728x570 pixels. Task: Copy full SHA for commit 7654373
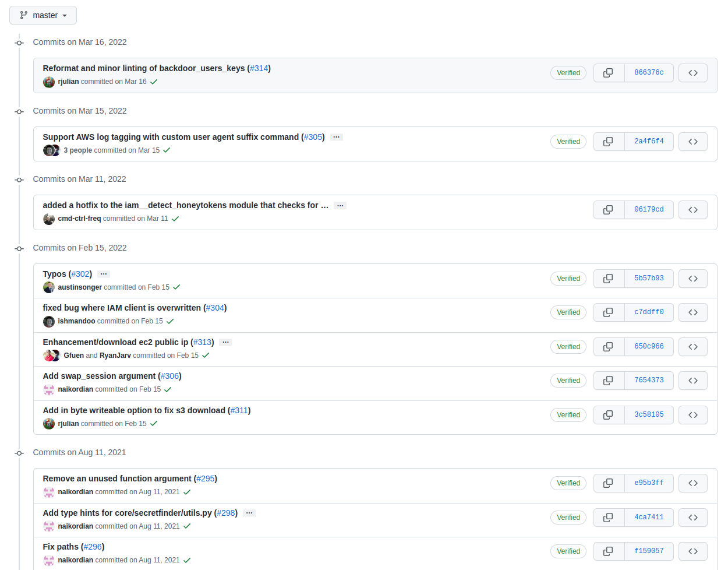609,381
